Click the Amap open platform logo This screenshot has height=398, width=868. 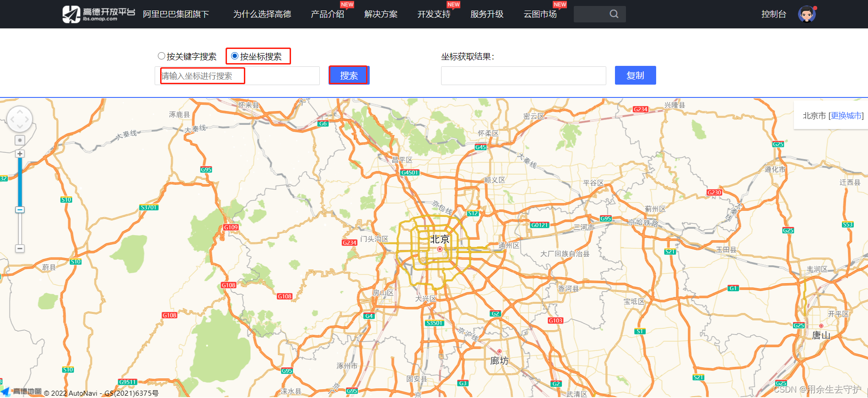tap(98, 14)
